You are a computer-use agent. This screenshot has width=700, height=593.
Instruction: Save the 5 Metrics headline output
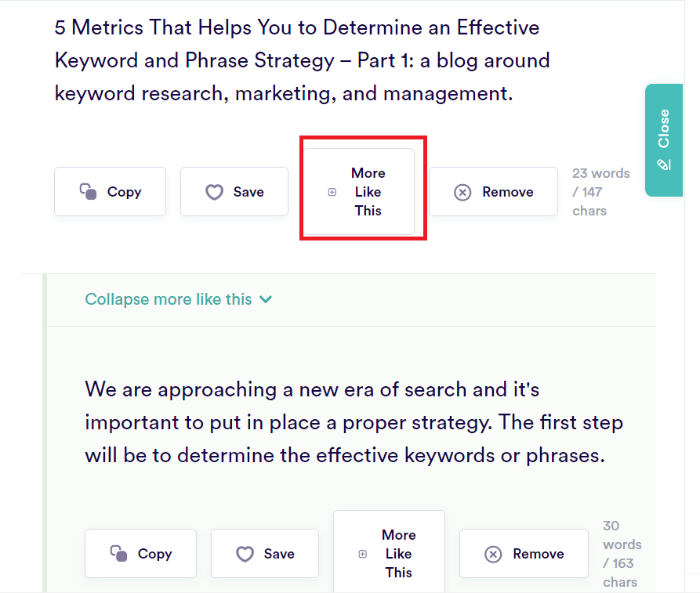click(x=234, y=192)
